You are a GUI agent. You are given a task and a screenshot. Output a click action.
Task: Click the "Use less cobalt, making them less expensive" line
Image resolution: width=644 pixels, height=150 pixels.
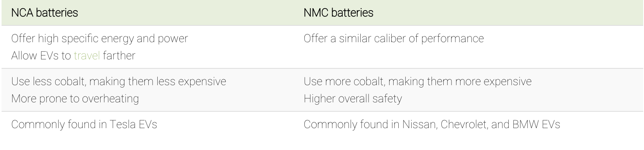coord(119,81)
